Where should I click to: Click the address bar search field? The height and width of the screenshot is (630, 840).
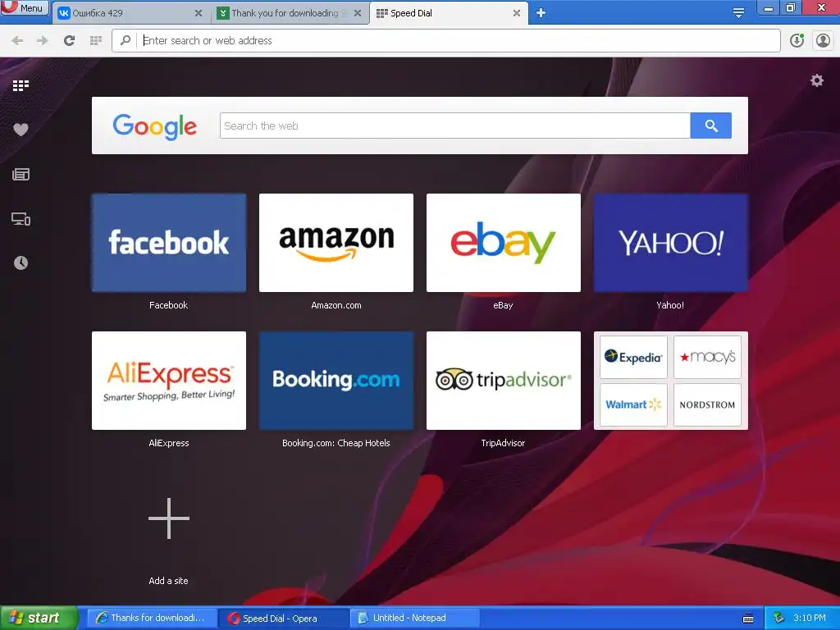click(x=445, y=40)
